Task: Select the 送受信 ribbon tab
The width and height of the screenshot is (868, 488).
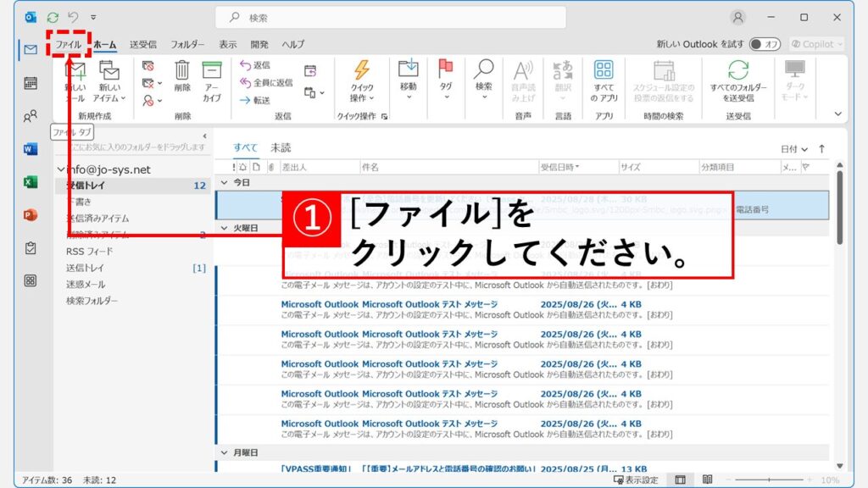Action: click(x=142, y=44)
